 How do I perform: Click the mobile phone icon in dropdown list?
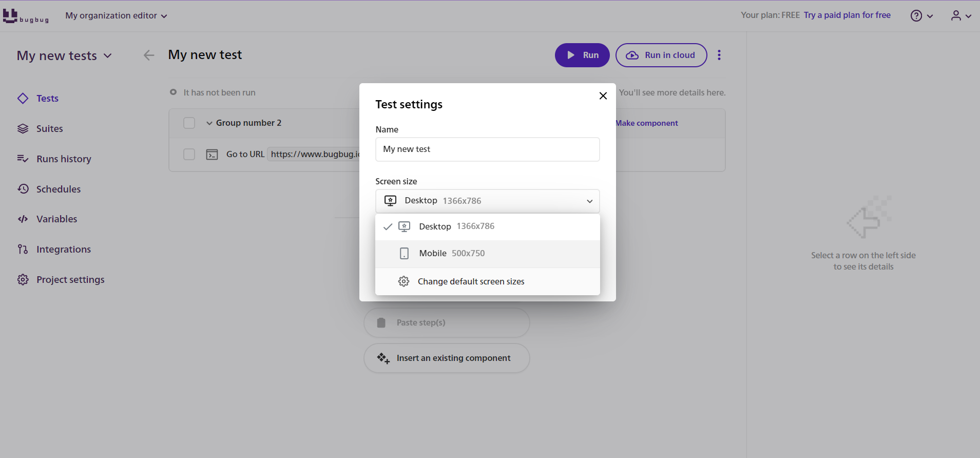point(405,254)
